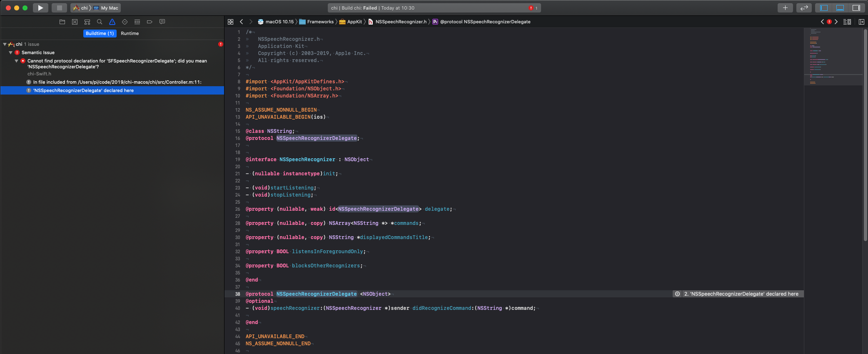
Task: Show the Project navigator folder icon
Action: (62, 22)
